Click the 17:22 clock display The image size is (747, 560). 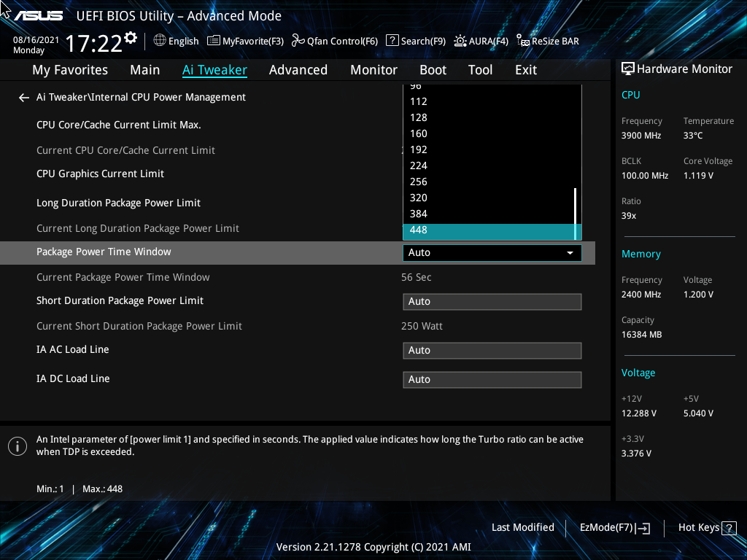(x=94, y=43)
